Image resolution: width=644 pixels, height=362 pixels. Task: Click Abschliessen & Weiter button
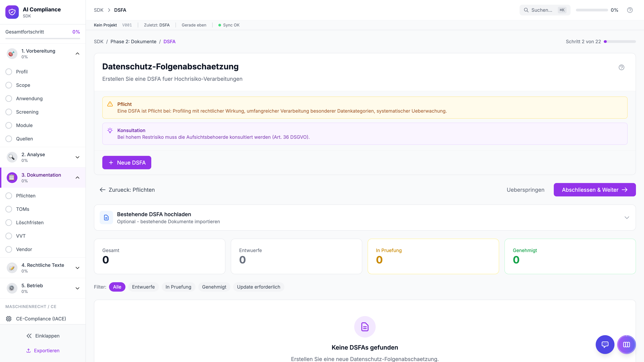[595, 190]
